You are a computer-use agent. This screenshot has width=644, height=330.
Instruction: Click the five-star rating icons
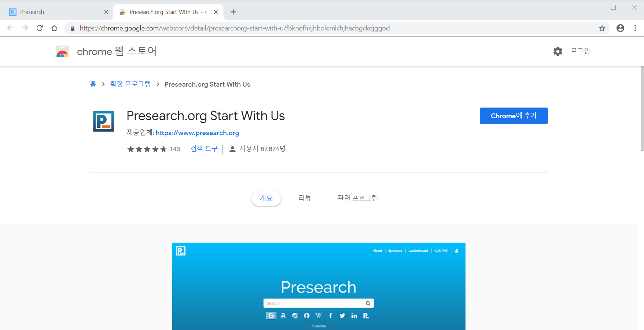[x=147, y=149]
